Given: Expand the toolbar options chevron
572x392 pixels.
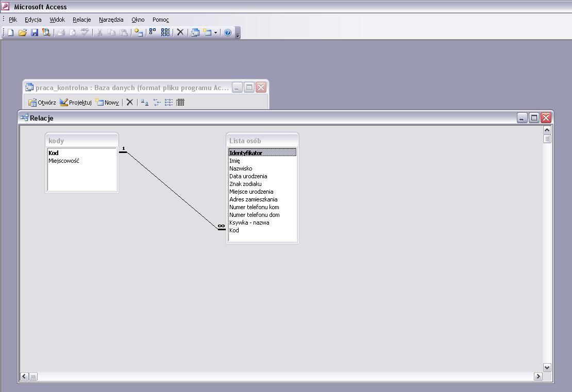Looking at the screenshot, I should pos(238,34).
